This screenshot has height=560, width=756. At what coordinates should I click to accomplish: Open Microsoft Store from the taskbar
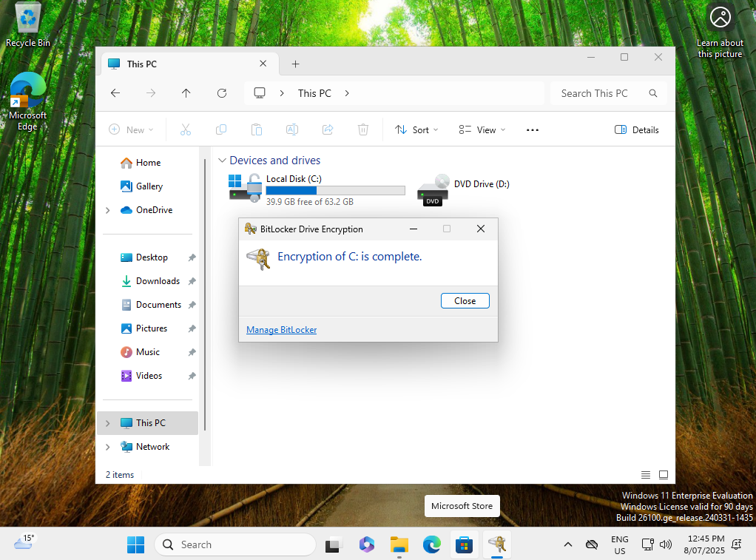(x=464, y=545)
